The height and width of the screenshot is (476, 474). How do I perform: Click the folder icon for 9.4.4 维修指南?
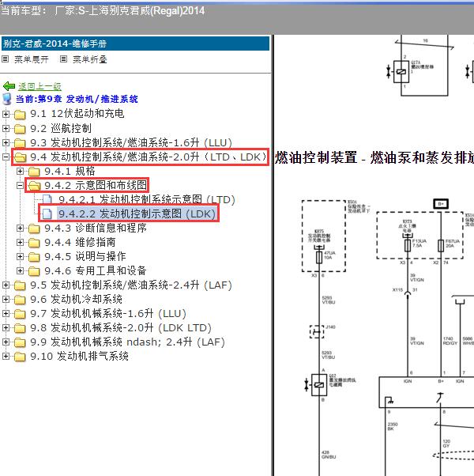click(x=34, y=243)
